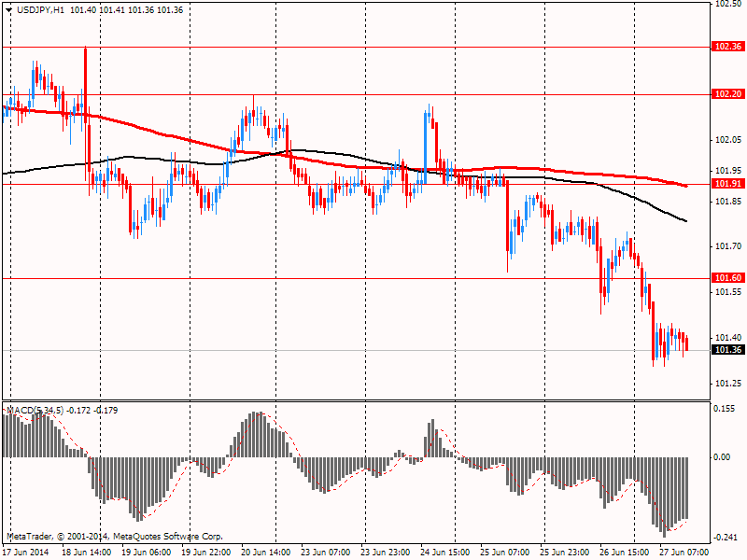Click the 102.50 price scale value
The image size is (747, 560).
[x=728, y=4]
